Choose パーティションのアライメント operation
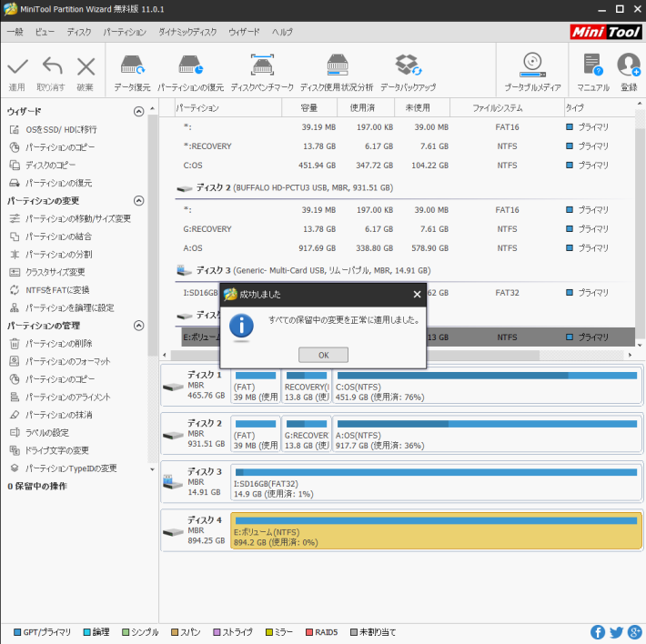 60,397
